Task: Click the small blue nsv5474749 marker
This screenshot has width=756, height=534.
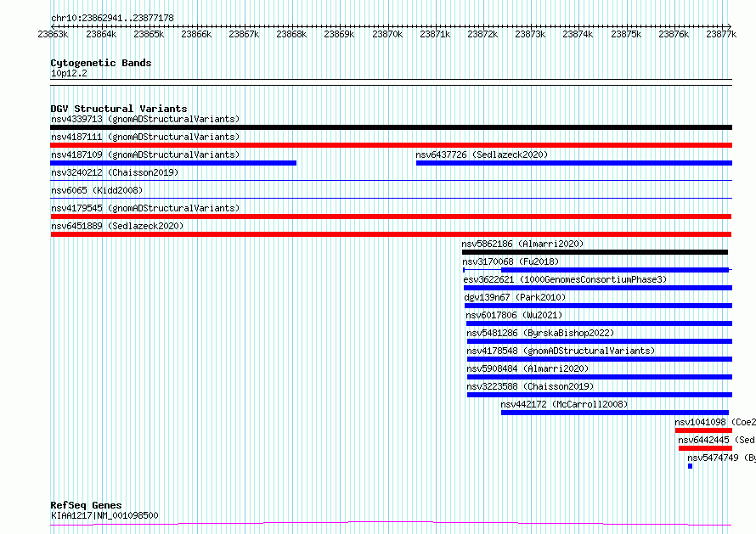Action: [690, 466]
